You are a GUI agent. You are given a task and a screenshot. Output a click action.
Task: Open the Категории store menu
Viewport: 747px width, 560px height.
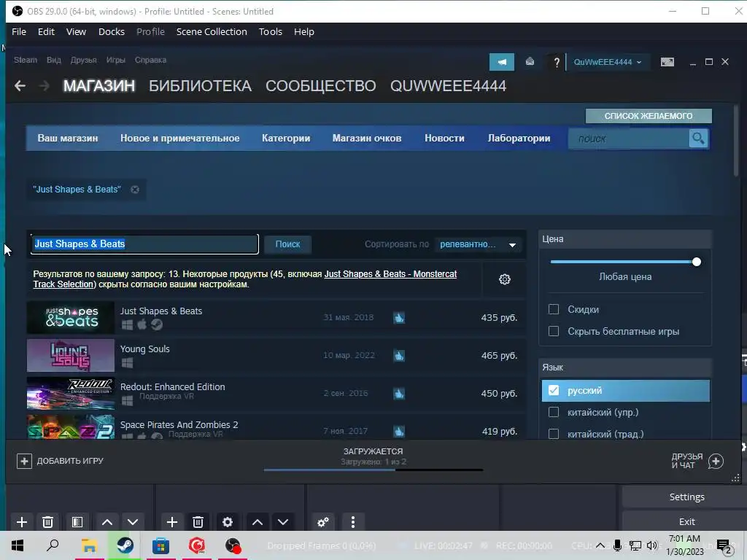click(x=286, y=138)
